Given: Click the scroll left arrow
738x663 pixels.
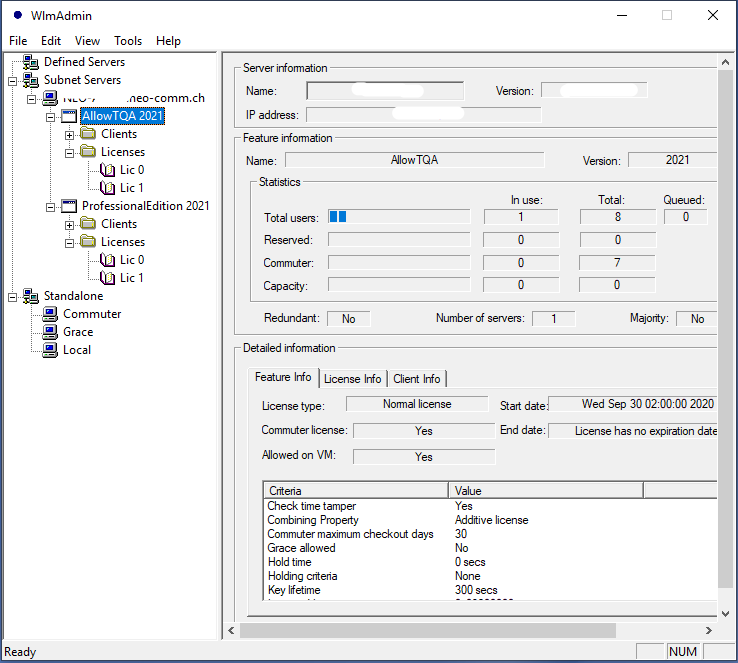Looking at the screenshot, I should point(231,631).
